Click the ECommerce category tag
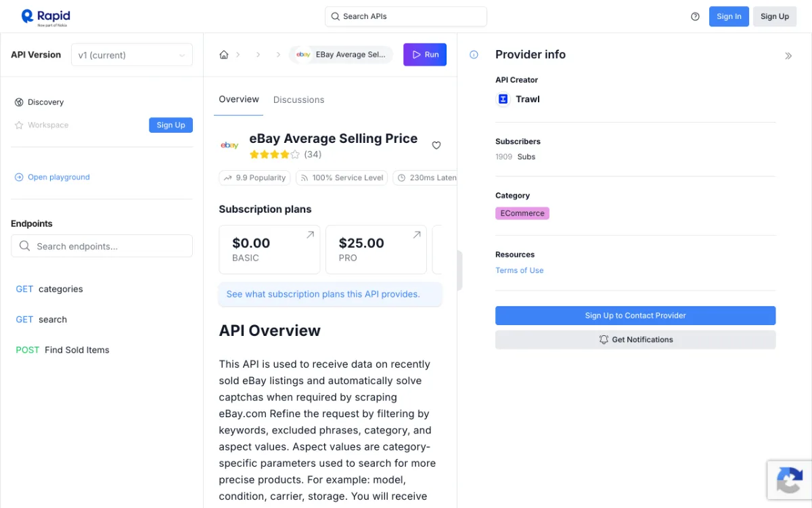The width and height of the screenshot is (812, 508). click(x=522, y=213)
